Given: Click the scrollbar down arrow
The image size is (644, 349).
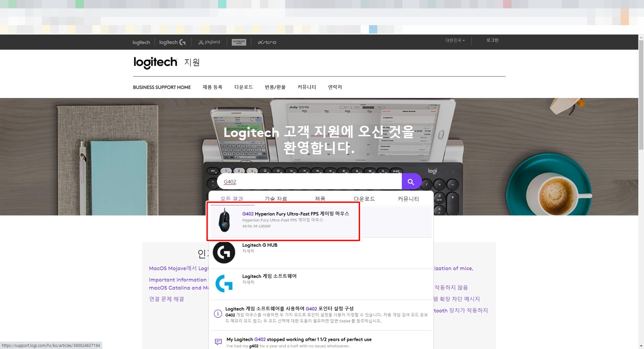Looking at the screenshot, I should pyautogui.click(x=641, y=346).
